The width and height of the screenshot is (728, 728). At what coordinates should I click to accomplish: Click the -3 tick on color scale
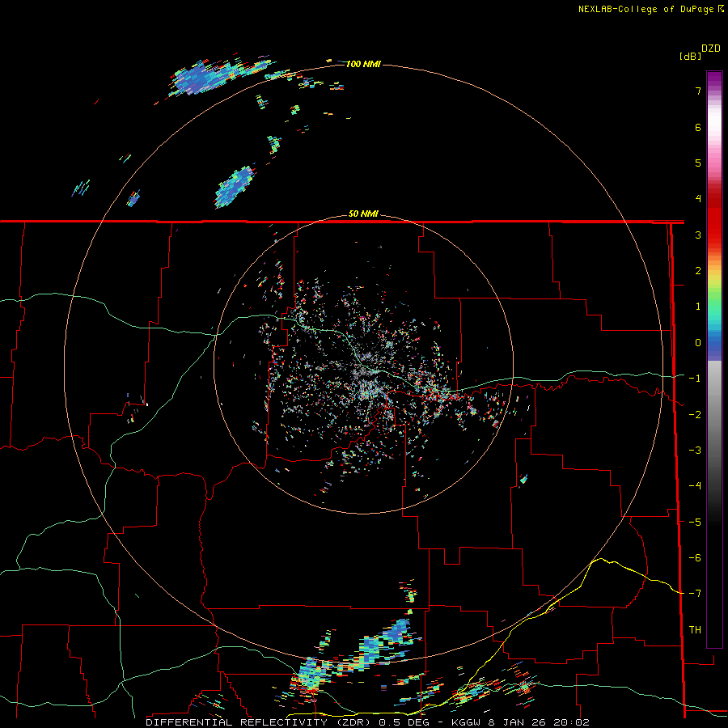pos(695,451)
